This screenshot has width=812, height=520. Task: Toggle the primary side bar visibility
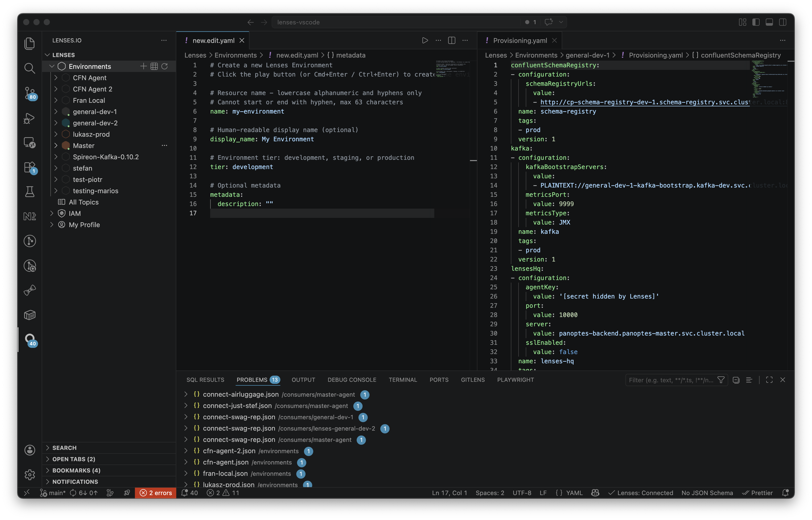point(756,22)
